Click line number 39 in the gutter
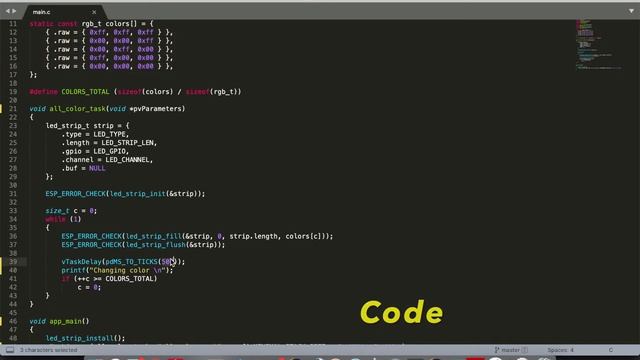Screen dimensions: 640x360 [13, 262]
